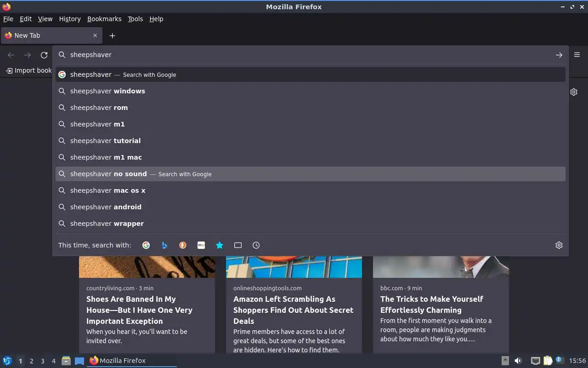
Task: Click the address bar containing sheepshaver
Action: pyautogui.click(x=310, y=55)
